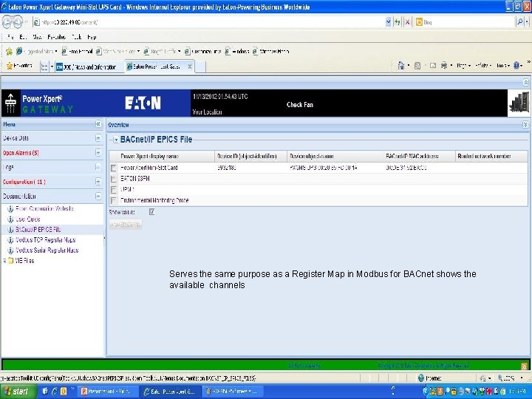Open the Customize Links favorites link
The width and height of the screenshot is (532, 399).
(x=203, y=52)
